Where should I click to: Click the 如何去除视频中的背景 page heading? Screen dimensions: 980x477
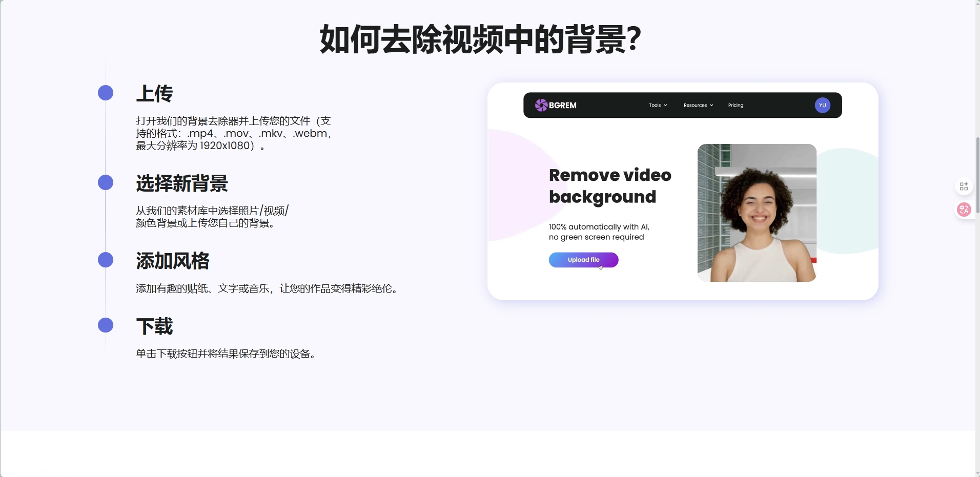(480, 39)
